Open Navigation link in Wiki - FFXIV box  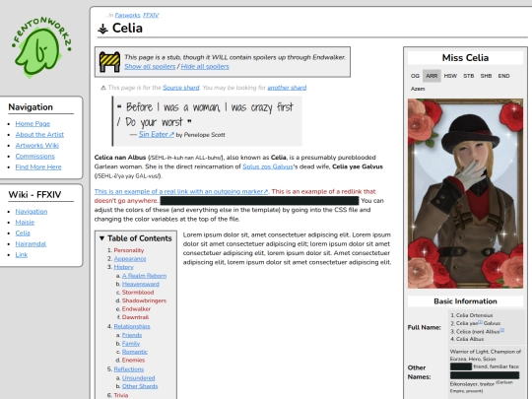click(32, 212)
